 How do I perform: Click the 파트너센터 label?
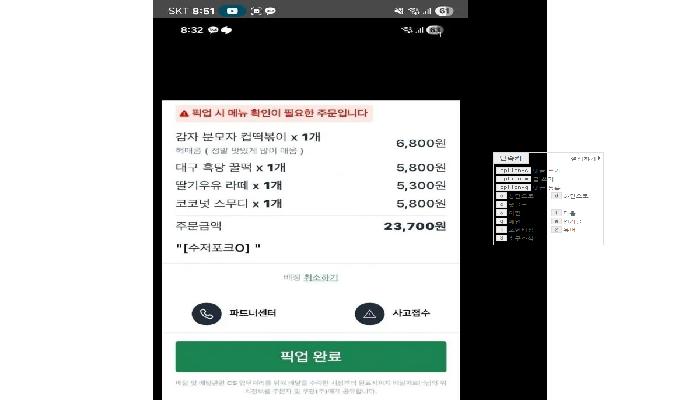(x=253, y=313)
